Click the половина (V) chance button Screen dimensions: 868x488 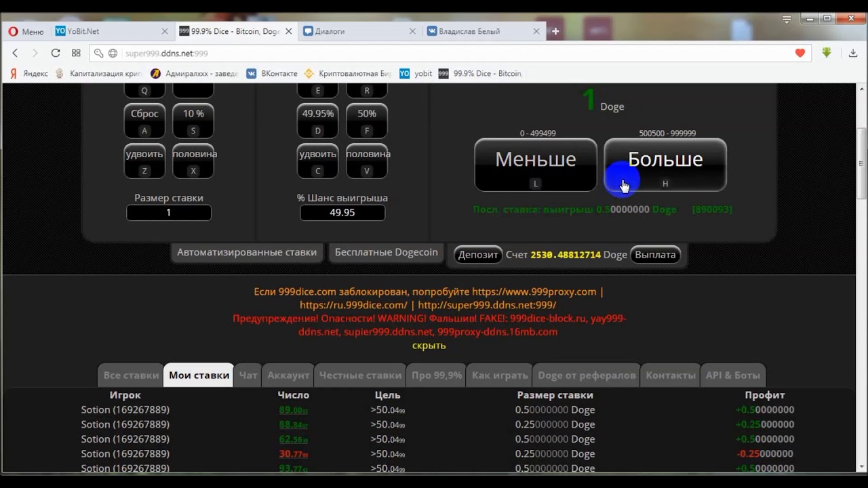[367, 161]
